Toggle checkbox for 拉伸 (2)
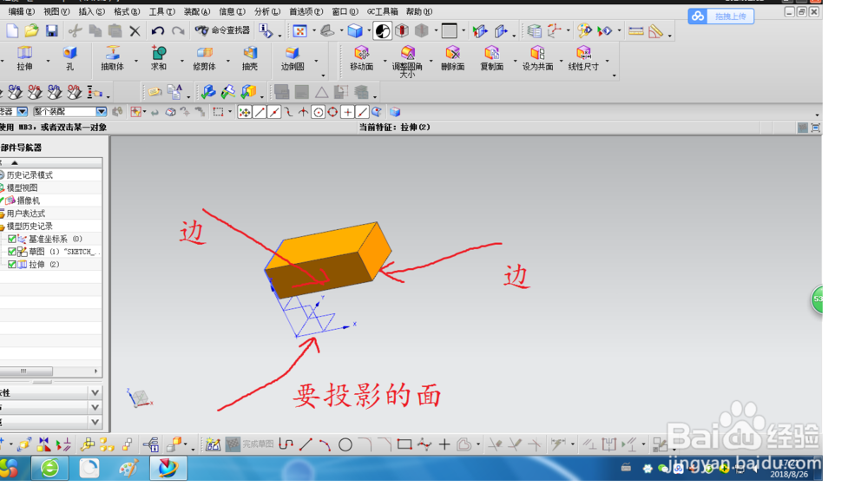Viewport: 868px width, 493px height. pyautogui.click(x=11, y=265)
